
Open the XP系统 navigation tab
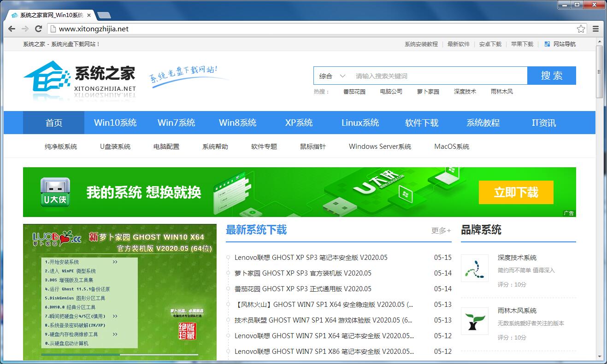(x=299, y=123)
